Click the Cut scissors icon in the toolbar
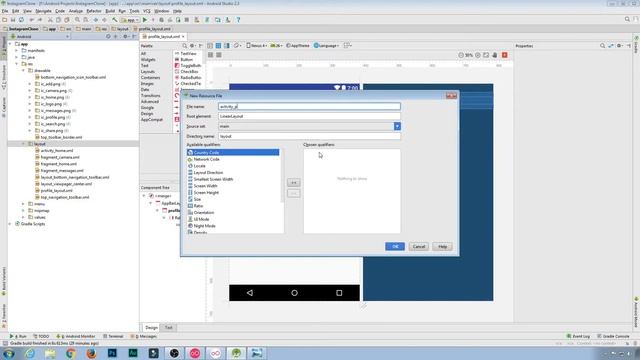640x360 pixels. click(50, 20)
